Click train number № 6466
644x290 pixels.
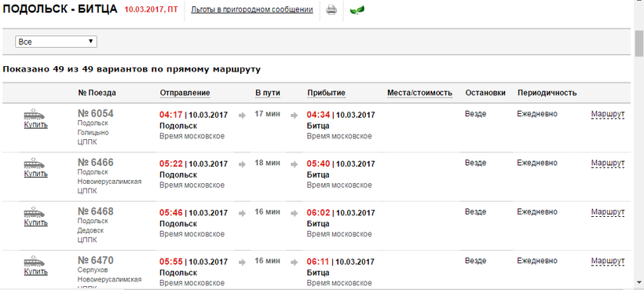click(x=95, y=162)
